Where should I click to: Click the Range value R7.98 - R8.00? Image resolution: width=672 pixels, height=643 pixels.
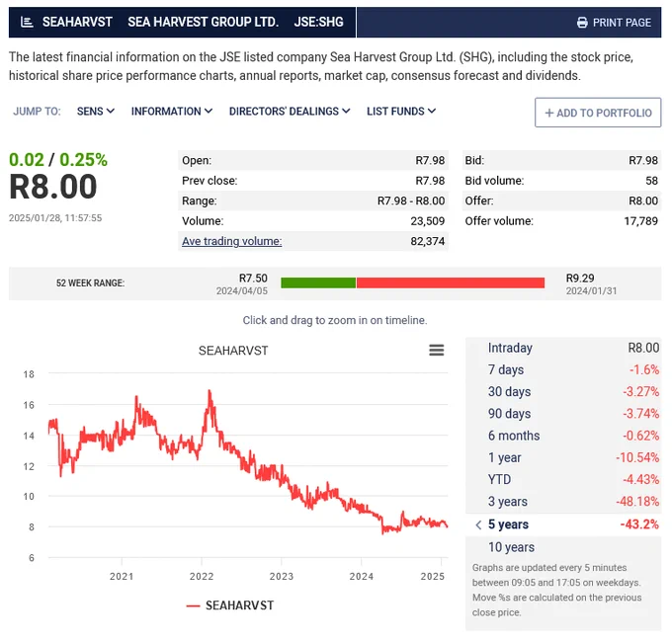(x=411, y=201)
